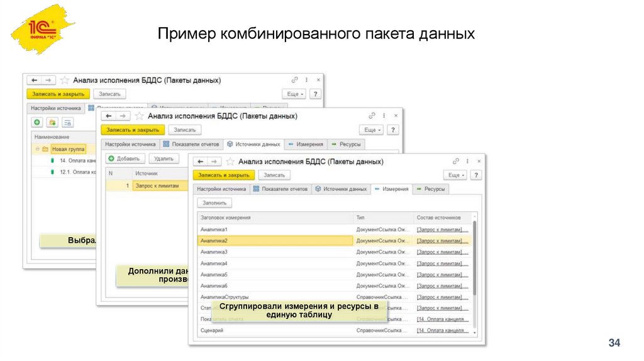Collapse Новая группа tree node
The width and height of the screenshot is (644, 361).
coord(37,148)
